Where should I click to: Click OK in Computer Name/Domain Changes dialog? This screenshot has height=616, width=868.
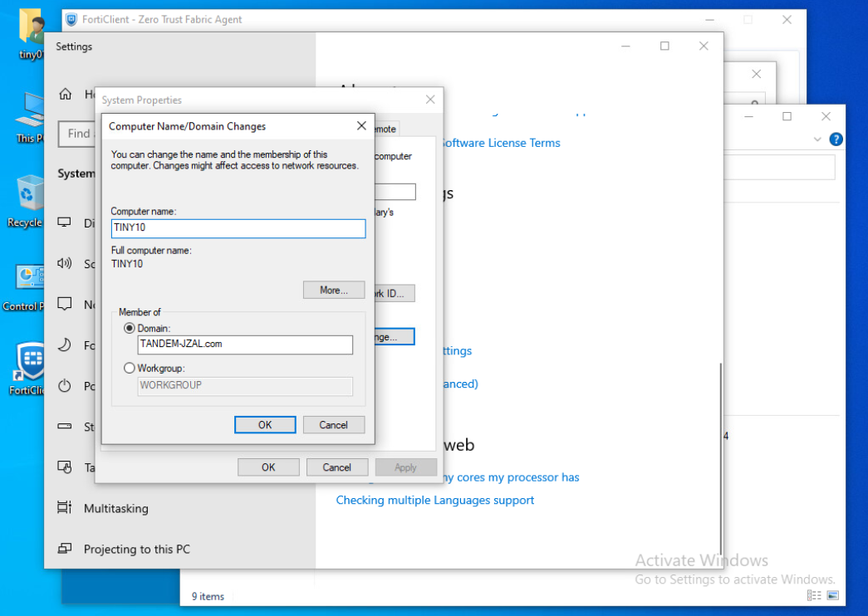[265, 425]
